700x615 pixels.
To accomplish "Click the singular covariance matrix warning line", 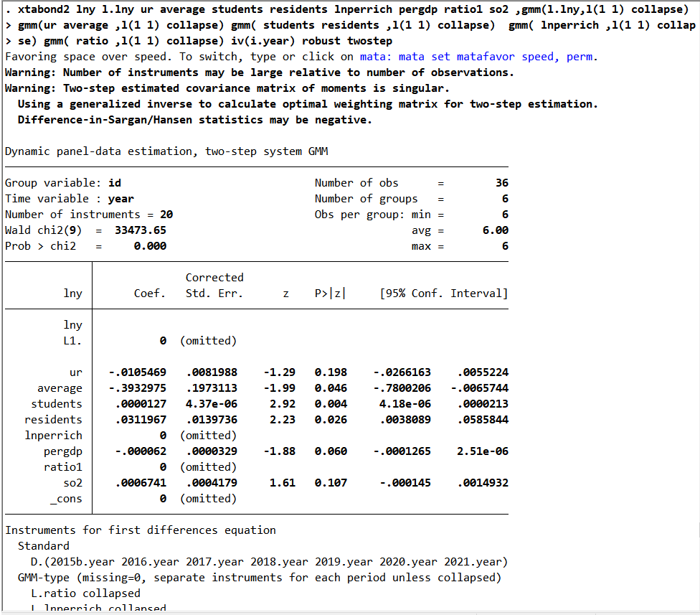I will coord(227,88).
